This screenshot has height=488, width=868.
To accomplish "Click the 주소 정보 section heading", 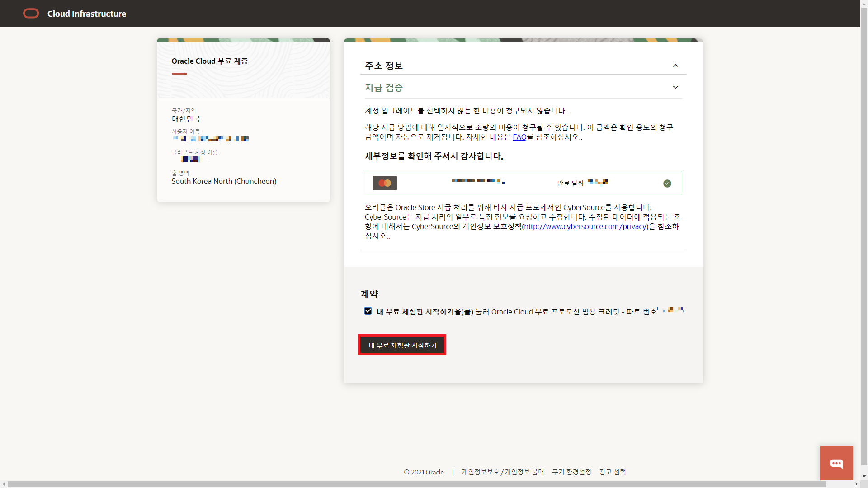I will point(384,66).
